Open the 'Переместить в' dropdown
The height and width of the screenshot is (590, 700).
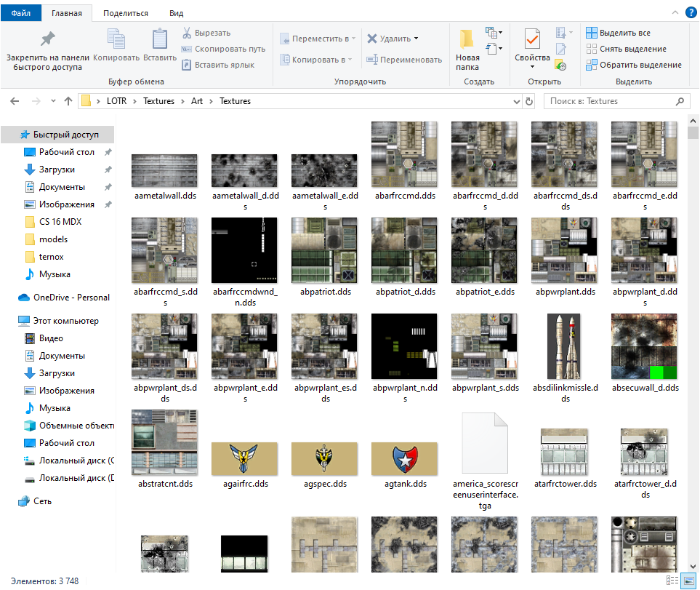[321, 39]
